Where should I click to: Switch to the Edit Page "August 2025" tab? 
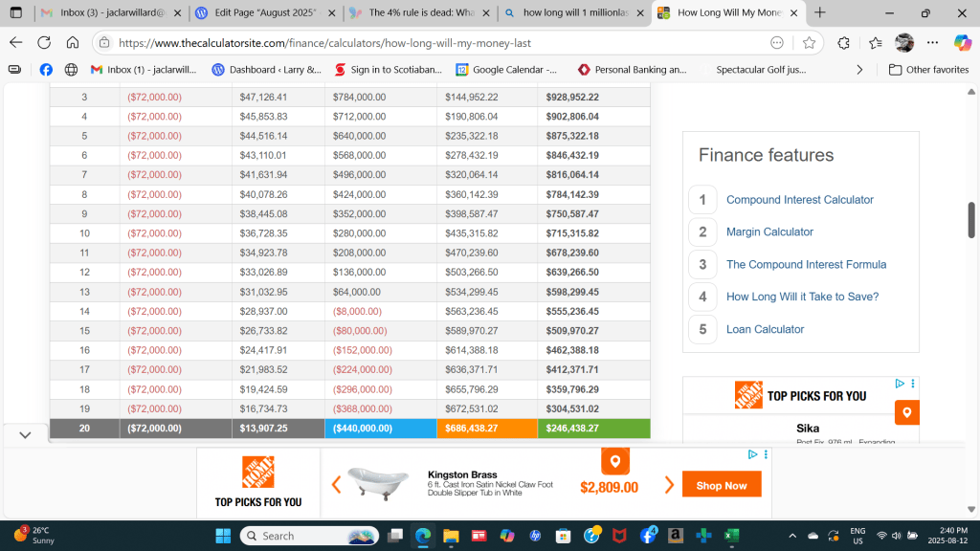[263, 13]
